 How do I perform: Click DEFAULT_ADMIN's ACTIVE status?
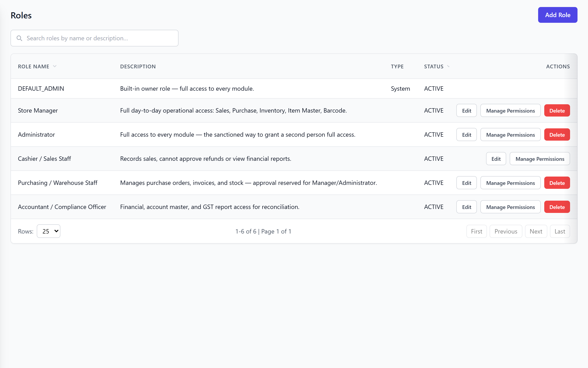pos(434,88)
